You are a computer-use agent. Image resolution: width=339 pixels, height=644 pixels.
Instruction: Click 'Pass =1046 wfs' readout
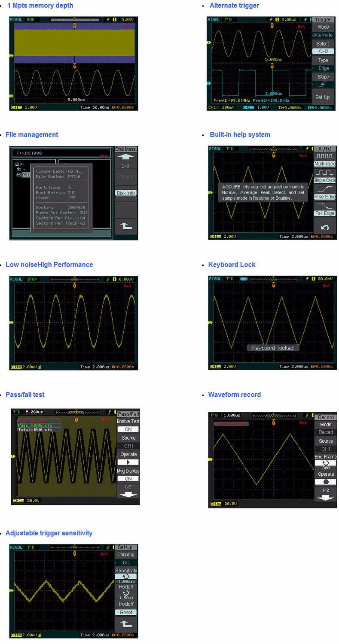pos(39,425)
